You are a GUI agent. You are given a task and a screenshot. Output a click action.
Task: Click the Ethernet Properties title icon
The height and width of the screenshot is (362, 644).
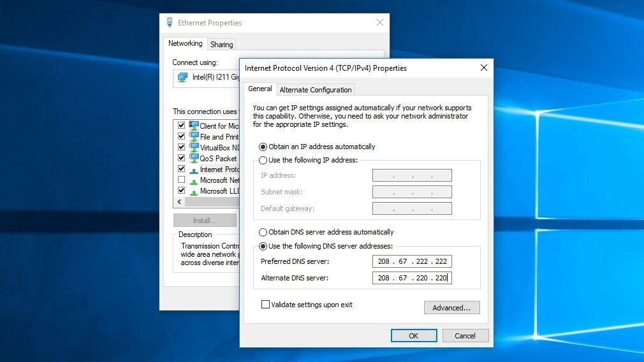[170, 22]
